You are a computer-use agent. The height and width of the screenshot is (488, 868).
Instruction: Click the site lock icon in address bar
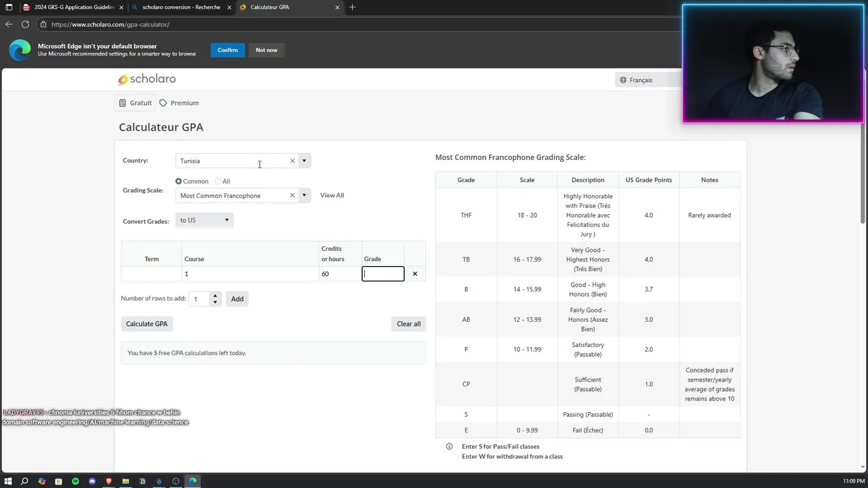point(43,24)
